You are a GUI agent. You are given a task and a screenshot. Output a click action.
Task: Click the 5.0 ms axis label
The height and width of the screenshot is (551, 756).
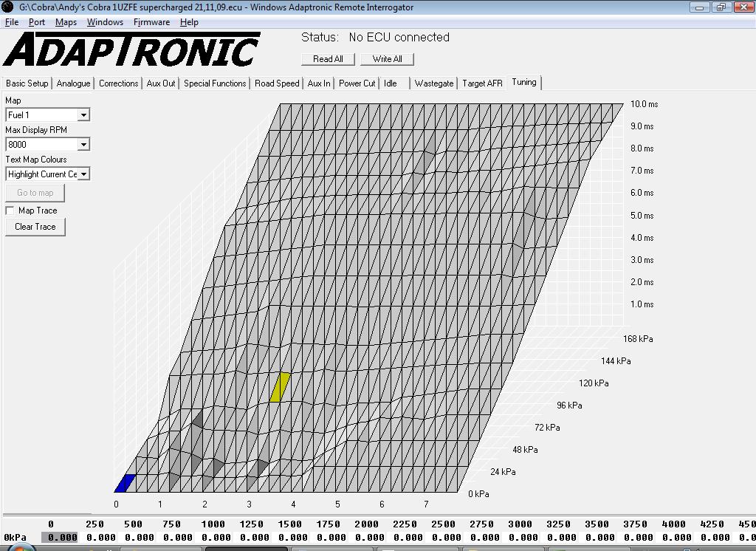pos(642,216)
